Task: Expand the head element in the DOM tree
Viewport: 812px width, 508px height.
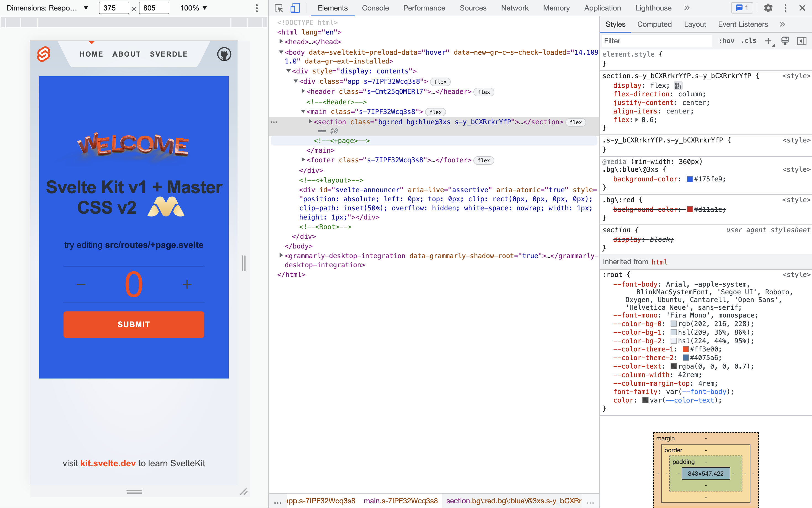Action: (281, 42)
